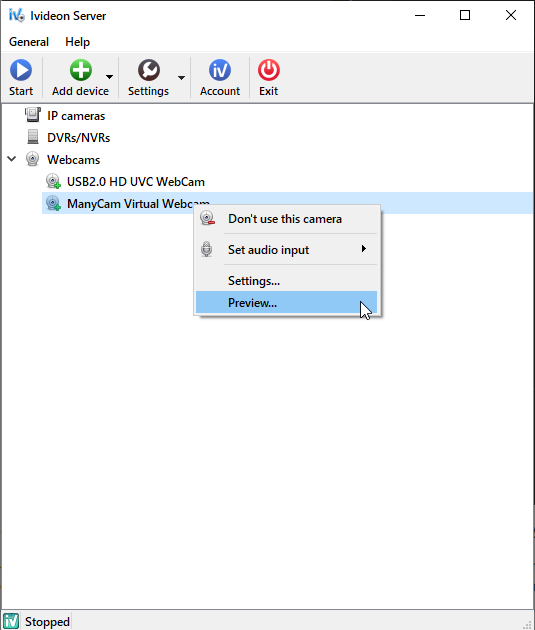Click the microphone icon in context menu
The image size is (535, 630).
[206, 249]
